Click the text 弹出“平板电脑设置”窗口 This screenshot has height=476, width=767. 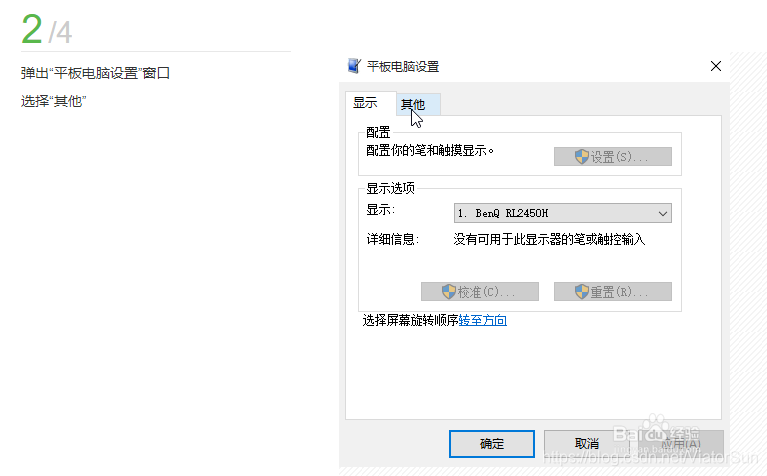pos(95,73)
